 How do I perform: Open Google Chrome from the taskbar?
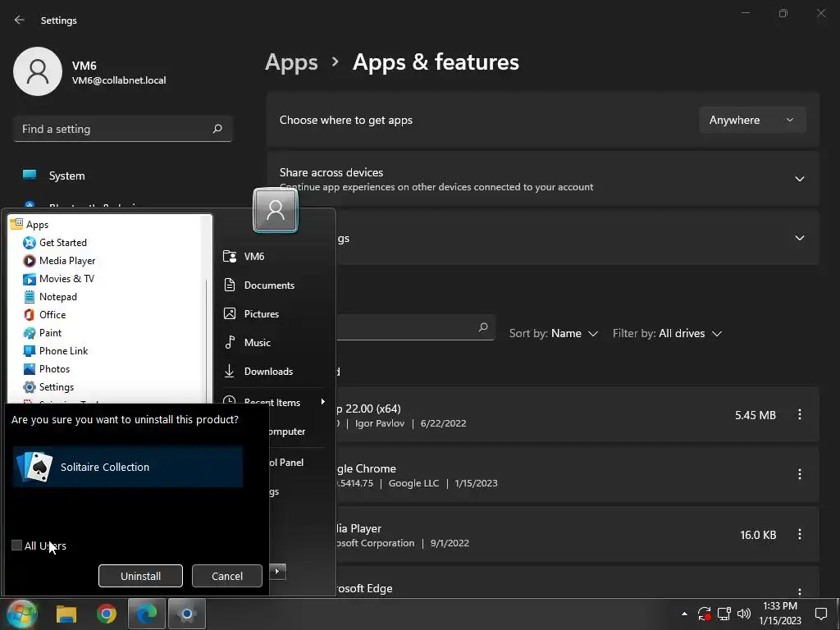tap(107, 614)
